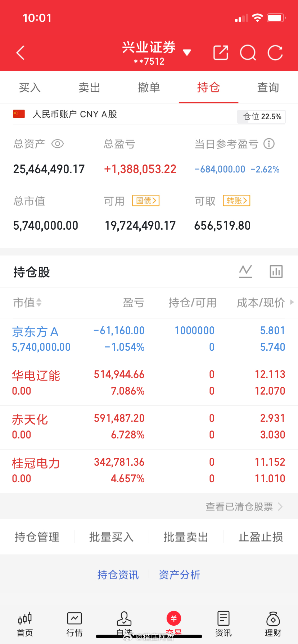Select 交易 trade icon in bottom bar

[174, 624]
